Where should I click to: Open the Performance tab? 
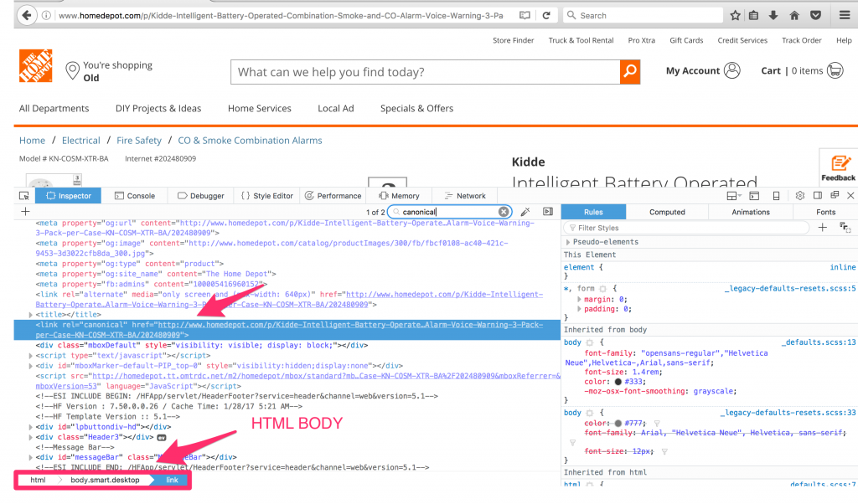coord(333,196)
